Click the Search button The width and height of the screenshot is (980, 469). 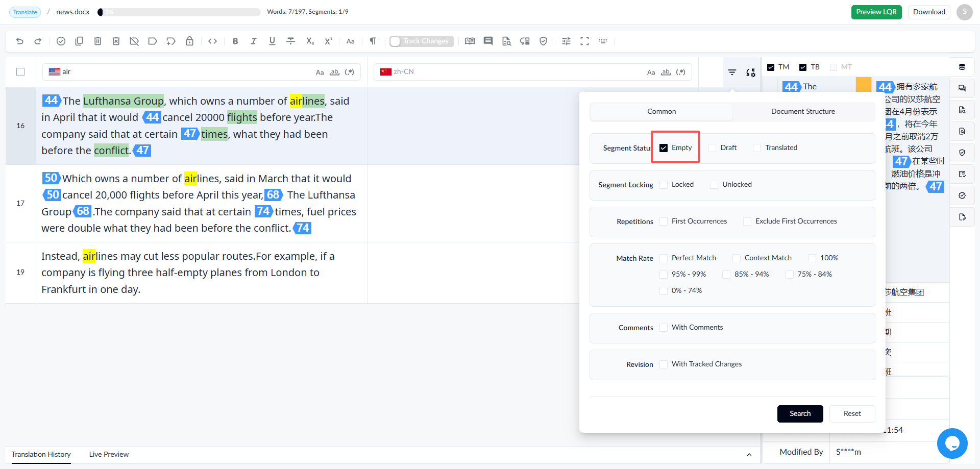pos(800,414)
